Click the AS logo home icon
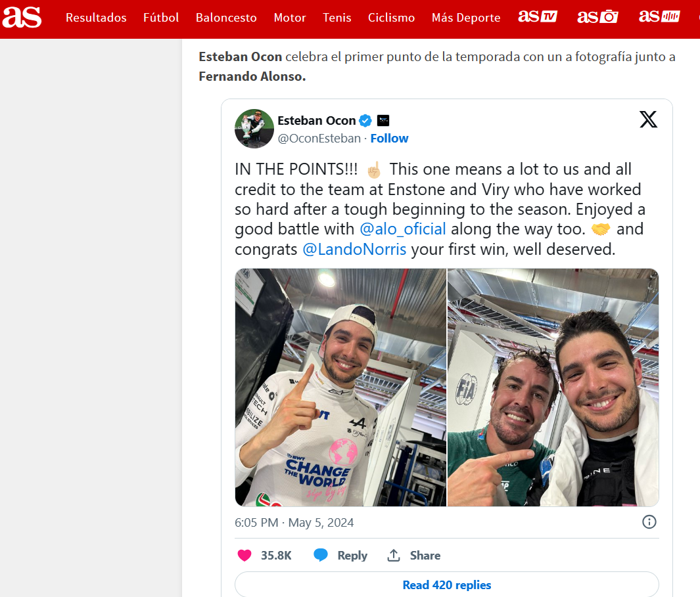This screenshot has height=597, width=700. [22, 17]
